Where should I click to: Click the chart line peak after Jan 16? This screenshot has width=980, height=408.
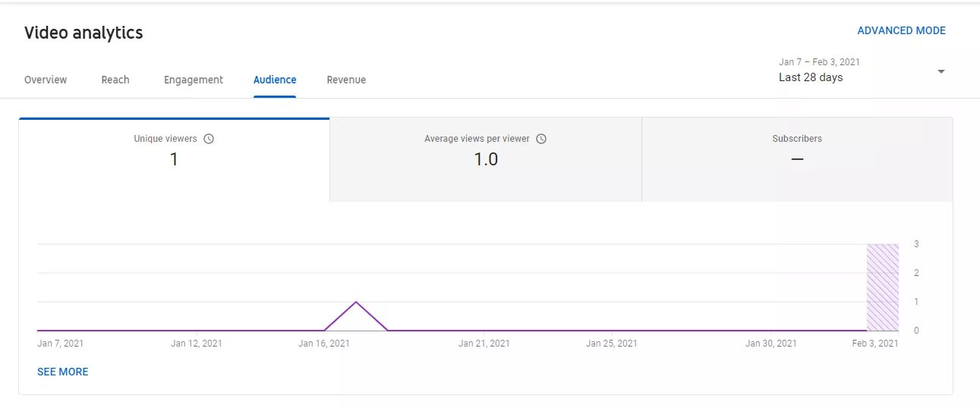click(356, 303)
